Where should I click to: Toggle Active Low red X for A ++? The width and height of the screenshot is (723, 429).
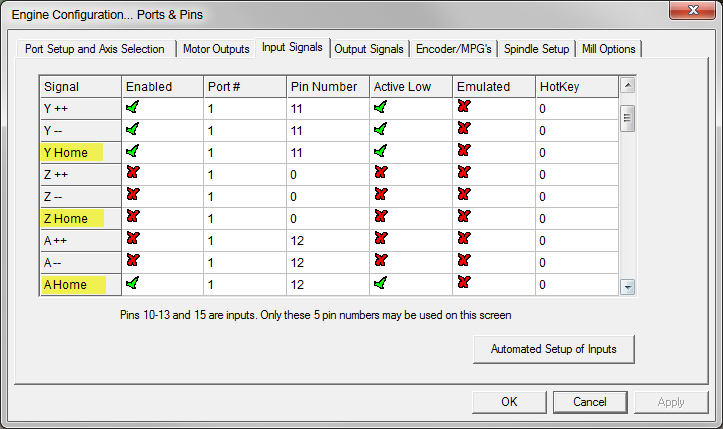381,238
